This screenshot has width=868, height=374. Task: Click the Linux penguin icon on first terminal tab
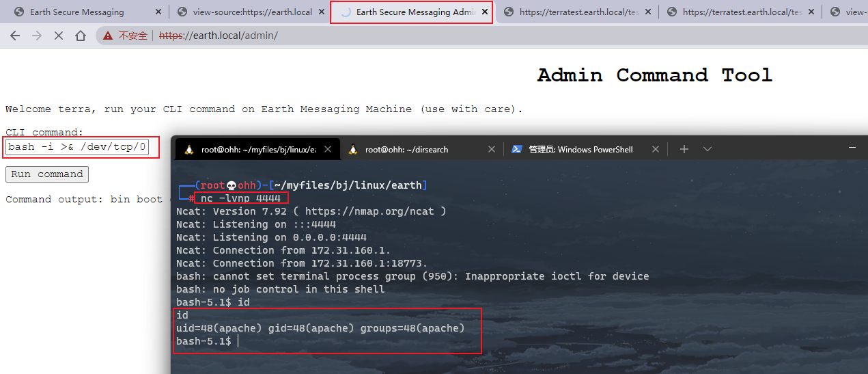189,149
